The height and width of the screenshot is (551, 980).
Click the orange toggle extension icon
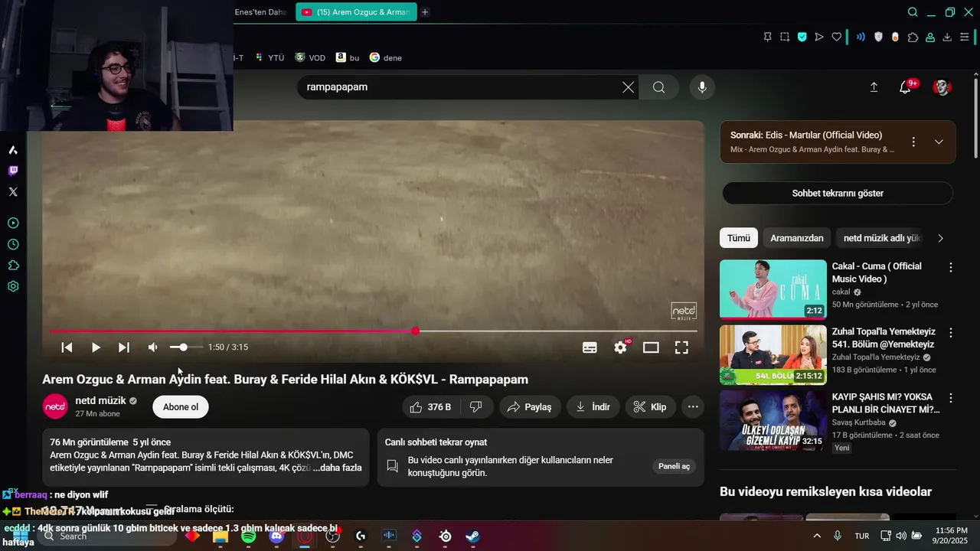895,37
